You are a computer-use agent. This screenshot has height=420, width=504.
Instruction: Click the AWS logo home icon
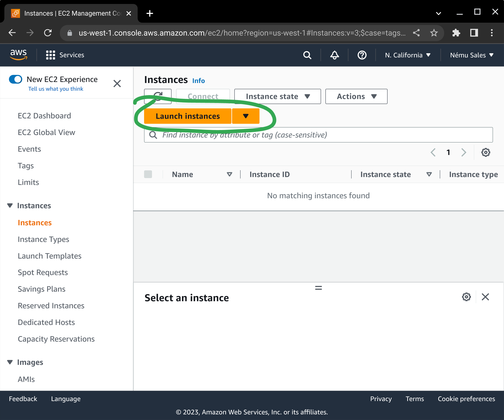19,55
